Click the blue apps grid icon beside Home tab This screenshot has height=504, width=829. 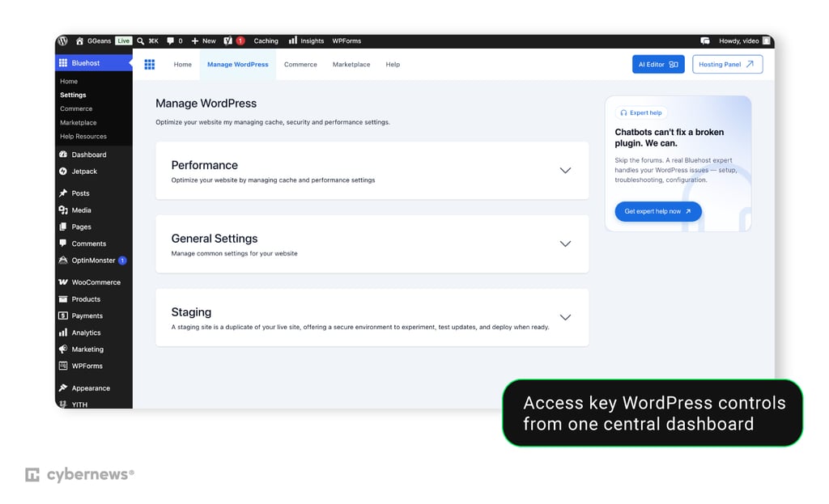click(150, 65)
